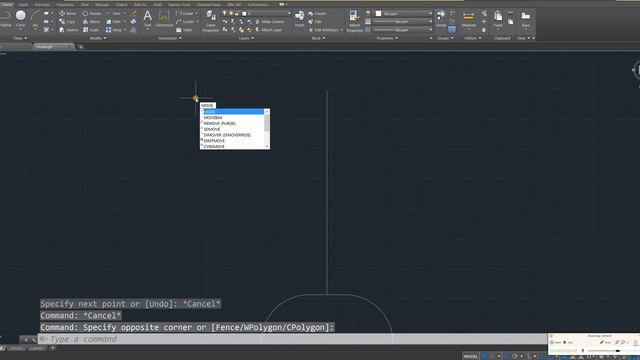Add a new drawing tab with plus
The height and width of the screenshot is (360, 640).
(x=80, y=47)
